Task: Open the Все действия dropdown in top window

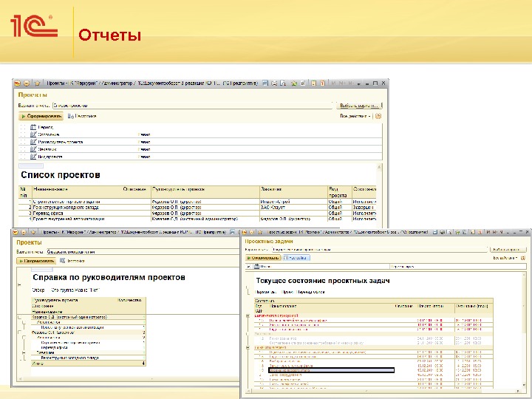Action: point(356,116)
